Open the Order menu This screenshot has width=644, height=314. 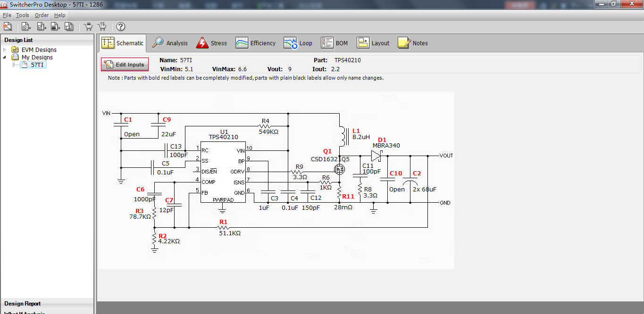[42, 15]
